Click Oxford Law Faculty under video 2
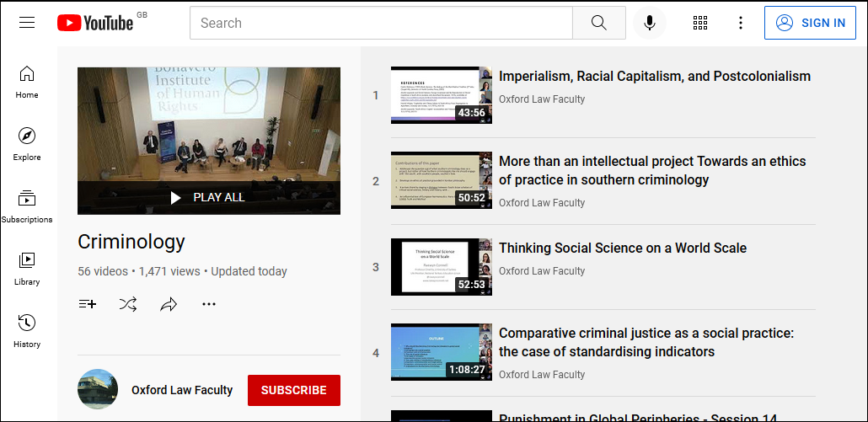The height and width of the screenshot is (422, 868). coord(542,203)
